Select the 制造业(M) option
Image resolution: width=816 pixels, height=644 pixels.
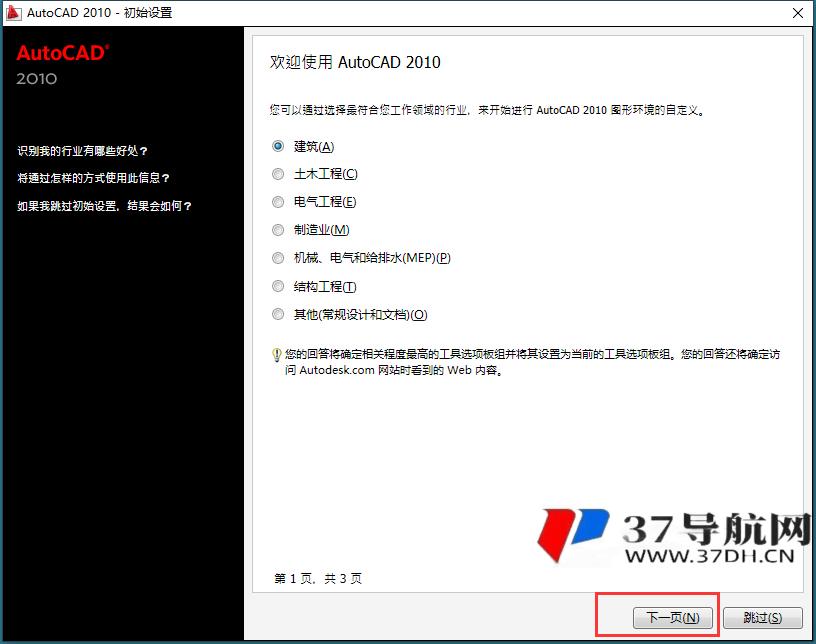(x=278, y=229)
